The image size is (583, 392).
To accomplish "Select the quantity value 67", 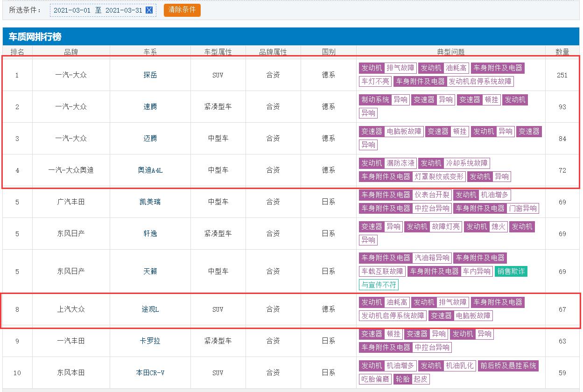I will 562,309.
